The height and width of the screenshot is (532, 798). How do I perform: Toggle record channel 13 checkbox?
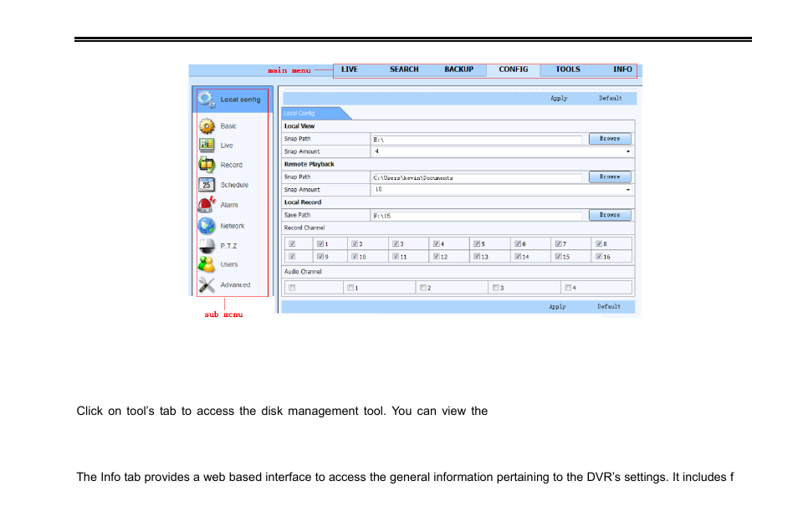[477, 257]
